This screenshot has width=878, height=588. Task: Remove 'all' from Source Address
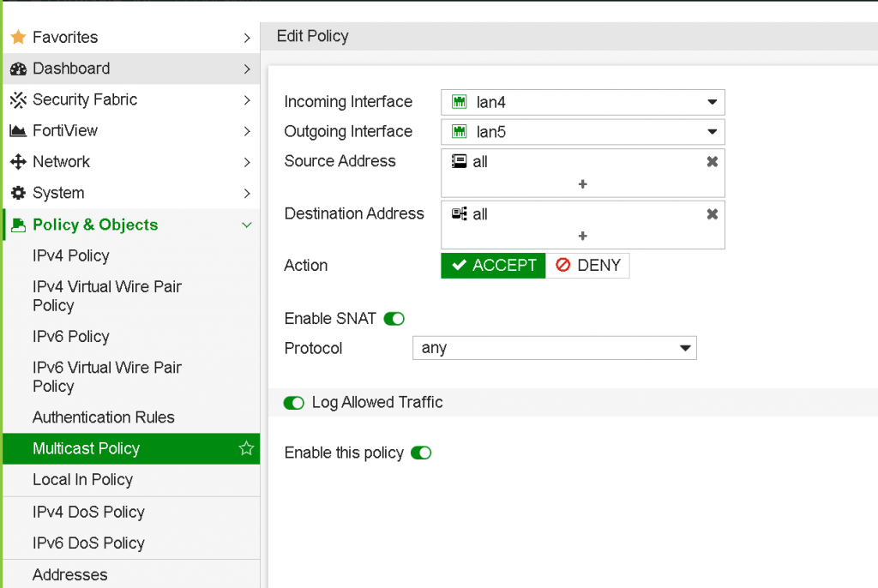tap(712, 161)
